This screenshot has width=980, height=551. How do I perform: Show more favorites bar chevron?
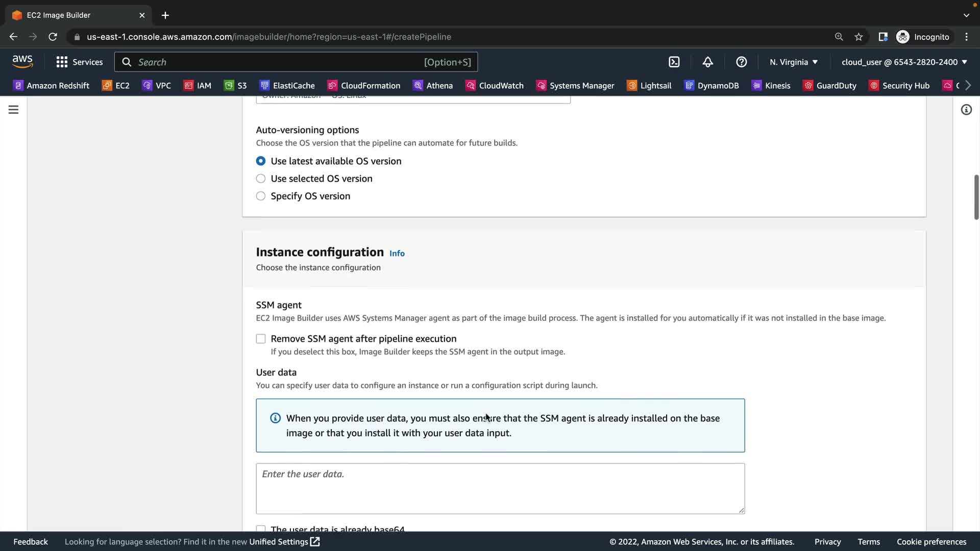click(968, 85)
